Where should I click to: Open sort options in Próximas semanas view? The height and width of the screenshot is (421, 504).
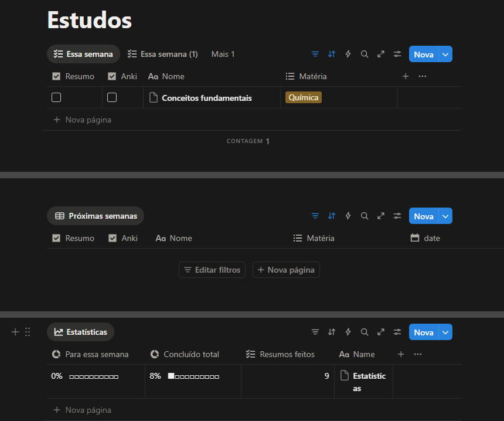332,216
